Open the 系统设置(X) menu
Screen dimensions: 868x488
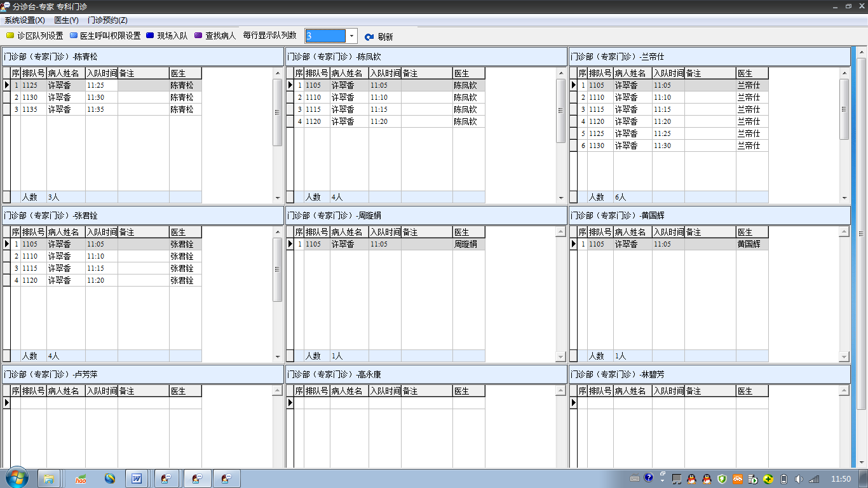24,20
